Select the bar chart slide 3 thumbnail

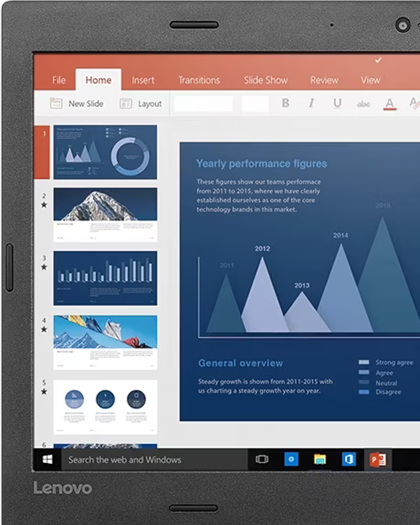pos(105,278)
